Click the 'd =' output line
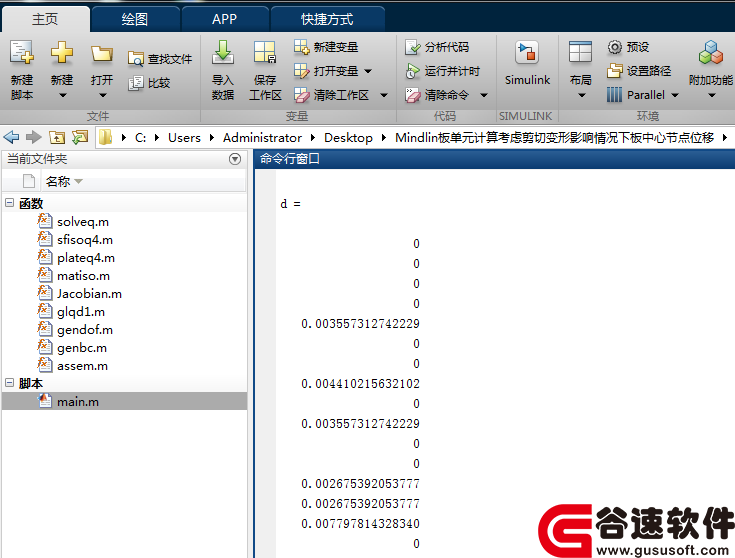Image resolution: width=735 pixels, height=558 pixels. click(x=290, y=204)
